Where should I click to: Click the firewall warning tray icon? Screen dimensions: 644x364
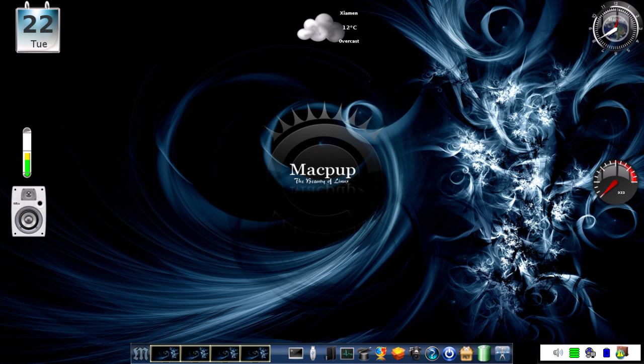pos(622,352)
